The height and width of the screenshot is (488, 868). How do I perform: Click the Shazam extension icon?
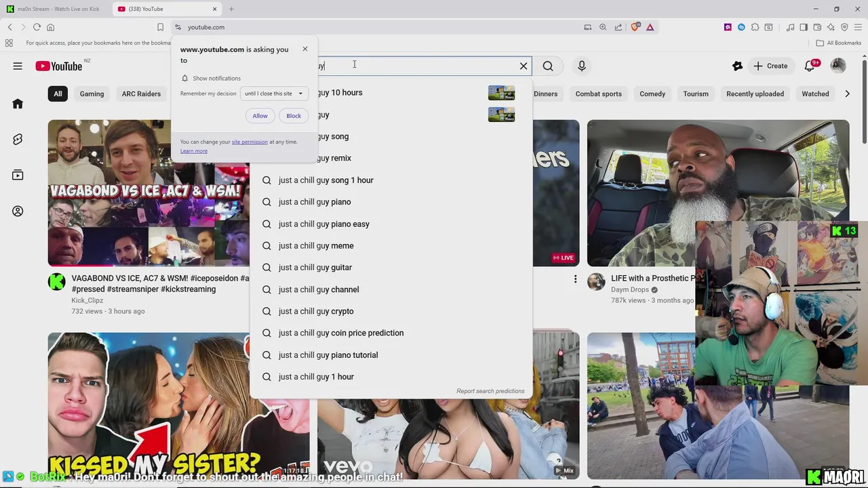(x=741, y=27)
